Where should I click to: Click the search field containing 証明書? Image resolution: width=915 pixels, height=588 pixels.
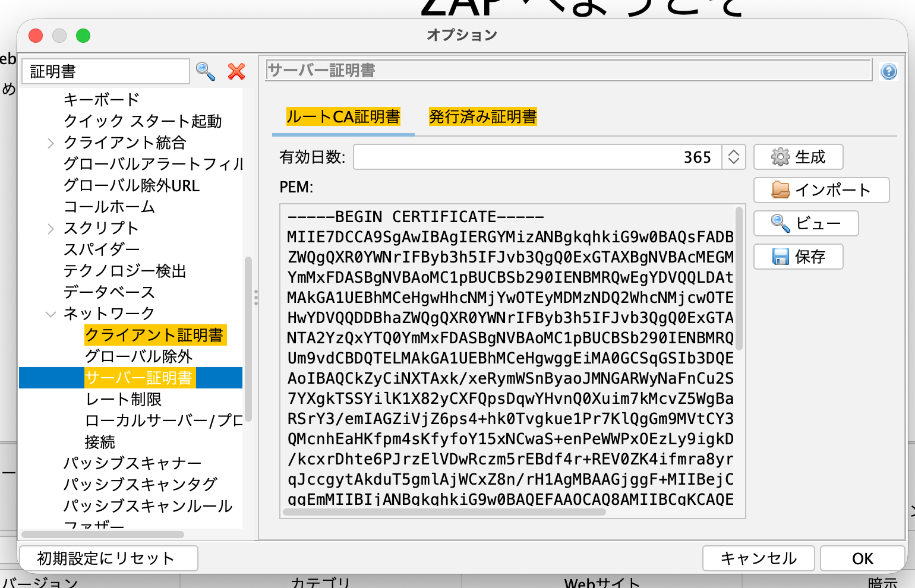[106, 71]
